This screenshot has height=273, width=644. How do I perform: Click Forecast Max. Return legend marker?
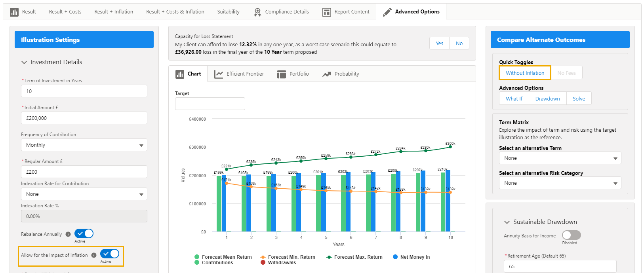pyautogui.click(x=329, y=257)
